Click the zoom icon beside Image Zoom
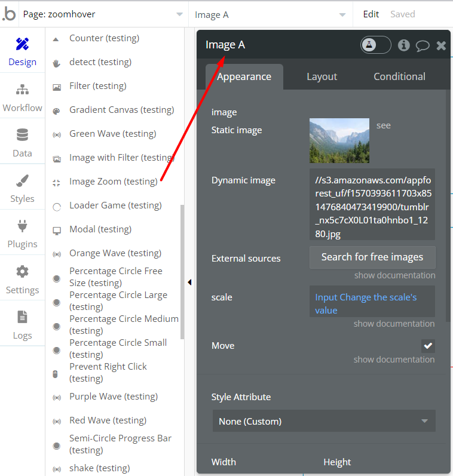 57,183
